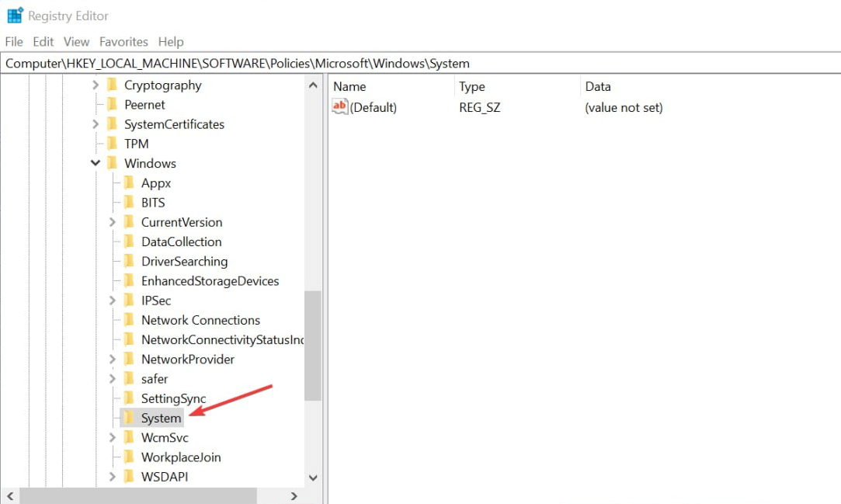Image resolution: width=841 pixels, height=504 pixels.
Task: Select the System key label
Action: [x=161, y=419]
